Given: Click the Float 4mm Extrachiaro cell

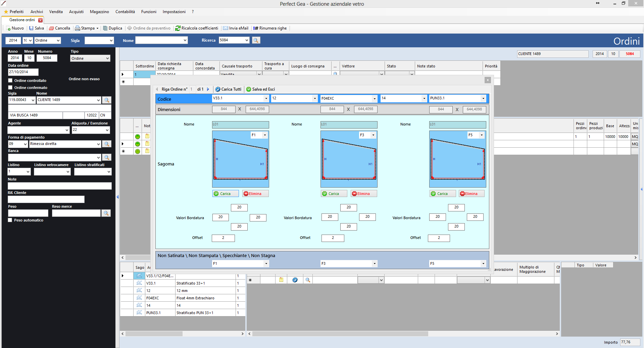Looking at the screenshot, I should point(205,298).
